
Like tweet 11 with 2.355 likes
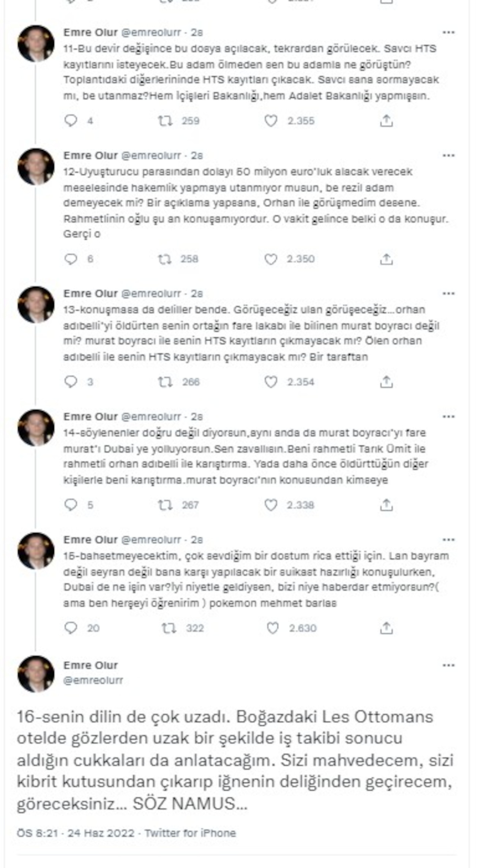tap(270, 121)
